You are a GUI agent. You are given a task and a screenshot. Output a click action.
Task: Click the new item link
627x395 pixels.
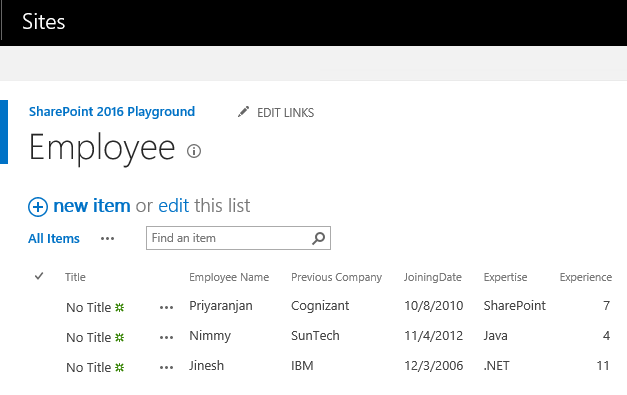(x=92, y=206)
